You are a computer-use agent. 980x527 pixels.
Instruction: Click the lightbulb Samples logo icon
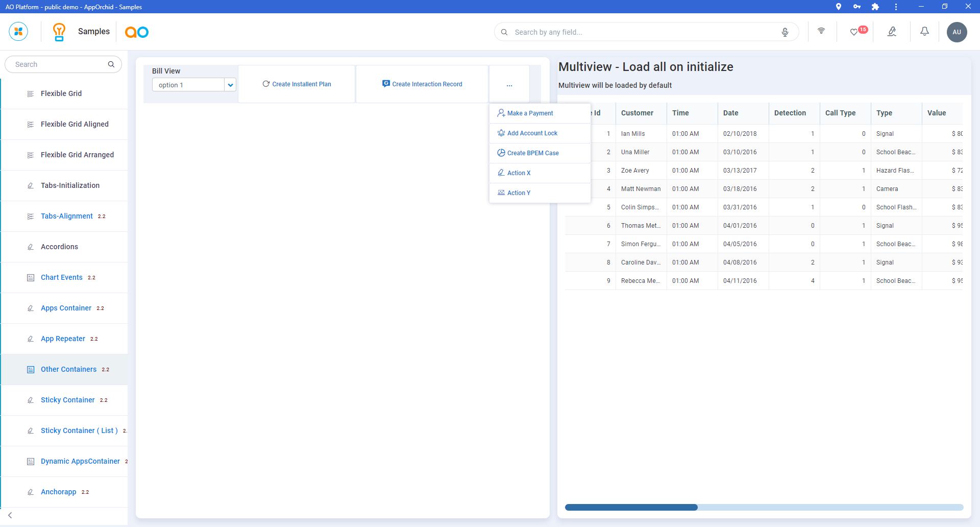59,32
